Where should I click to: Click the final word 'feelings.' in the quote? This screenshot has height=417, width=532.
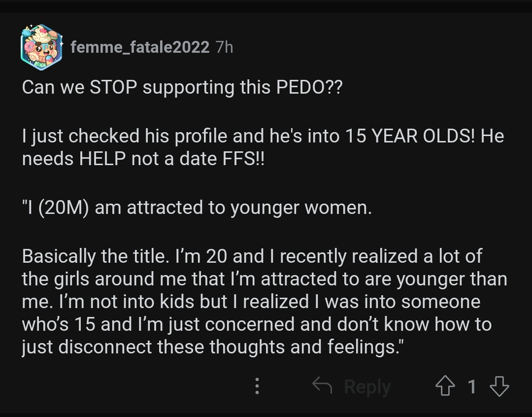coord(364,347)
